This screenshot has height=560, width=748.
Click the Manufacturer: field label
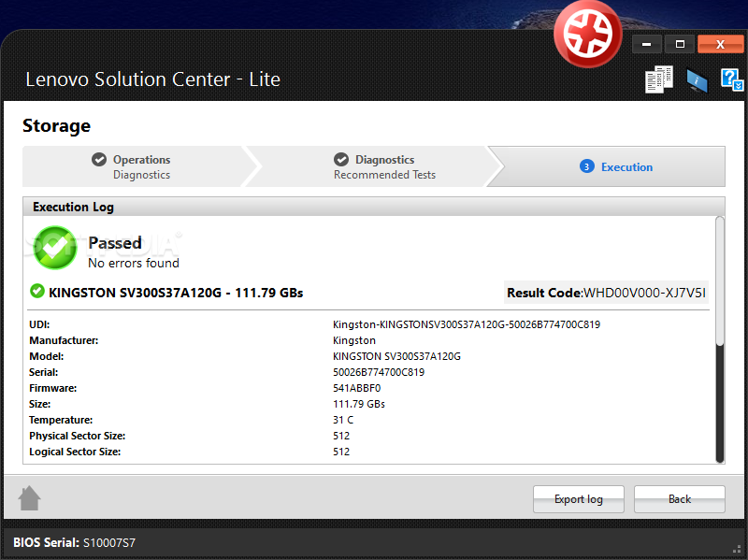tap(64, 340)
